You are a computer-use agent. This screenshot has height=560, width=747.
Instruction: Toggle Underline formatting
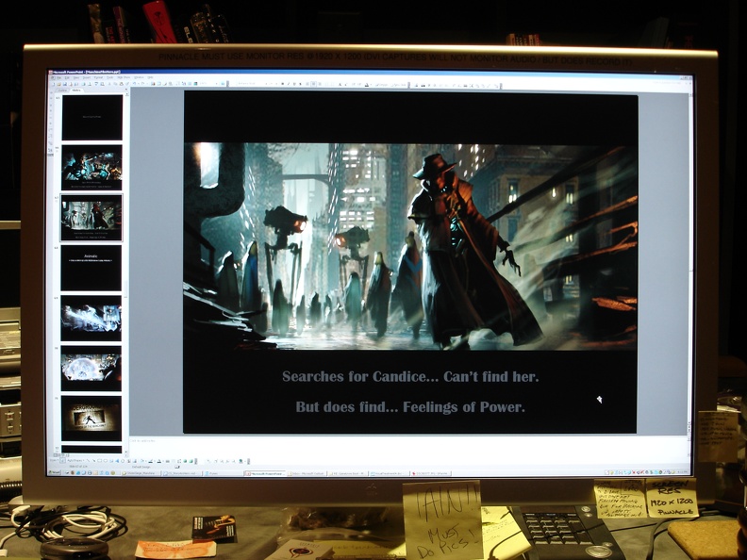(x=294, y=84)
